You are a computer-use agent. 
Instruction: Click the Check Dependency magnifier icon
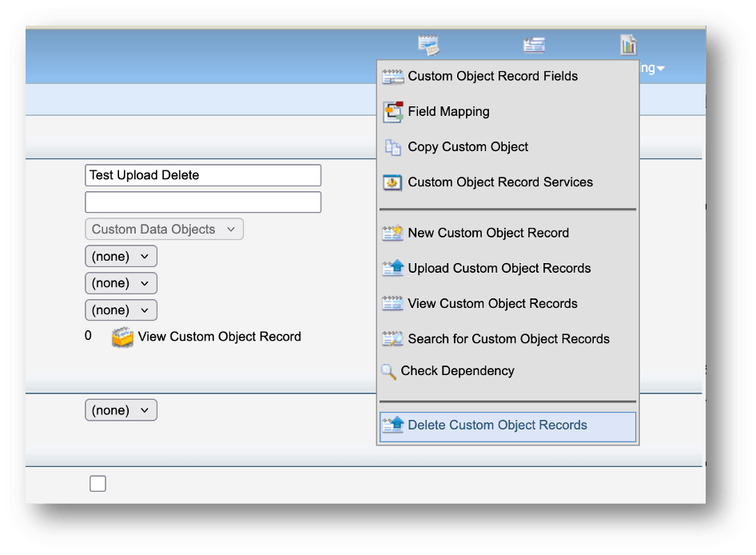tap(388, 372)
